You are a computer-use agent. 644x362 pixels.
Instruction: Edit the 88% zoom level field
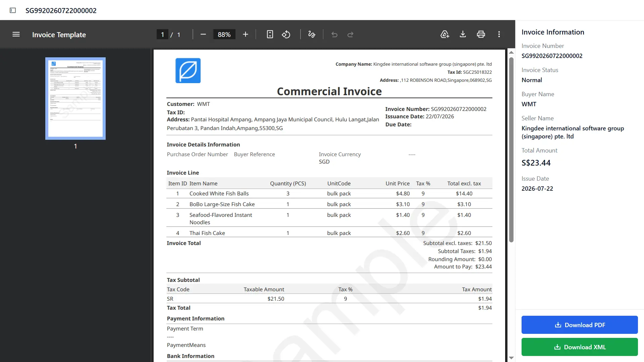click(224, 35)
